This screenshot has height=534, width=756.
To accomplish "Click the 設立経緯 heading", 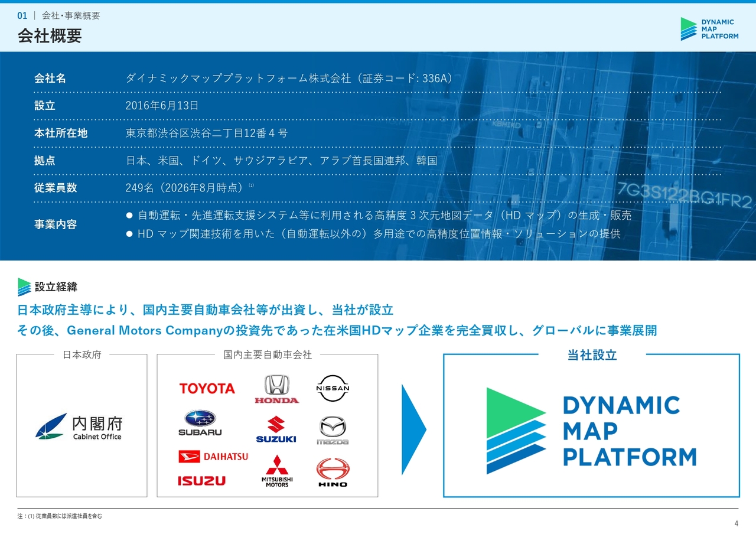I will coord(56,287).
